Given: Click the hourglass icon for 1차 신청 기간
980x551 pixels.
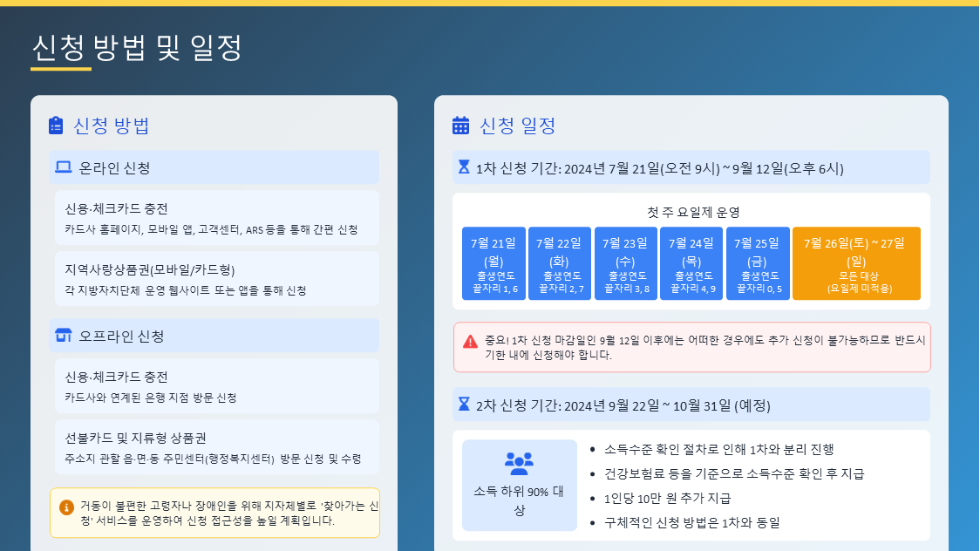Looking at the screenshot, I should point(464,167).
